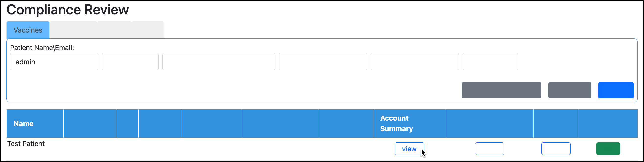Click the Name column header
Viewport: 644px width, 162px height.
tap(23, 123)
